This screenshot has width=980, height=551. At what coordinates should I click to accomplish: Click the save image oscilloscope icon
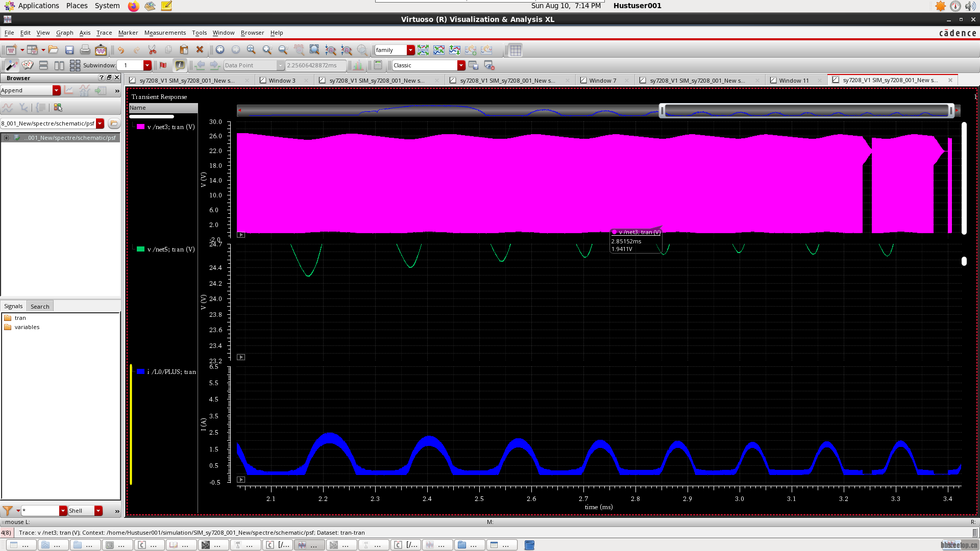click(x=101, y=50)
